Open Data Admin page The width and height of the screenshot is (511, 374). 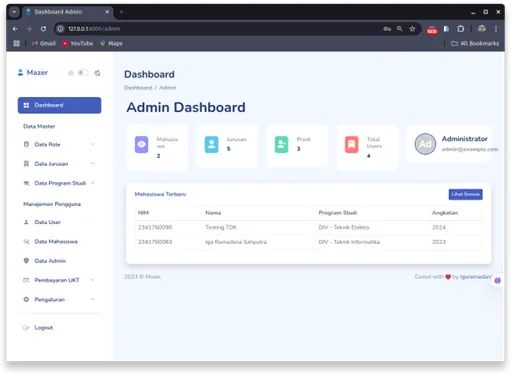point(59,261)
